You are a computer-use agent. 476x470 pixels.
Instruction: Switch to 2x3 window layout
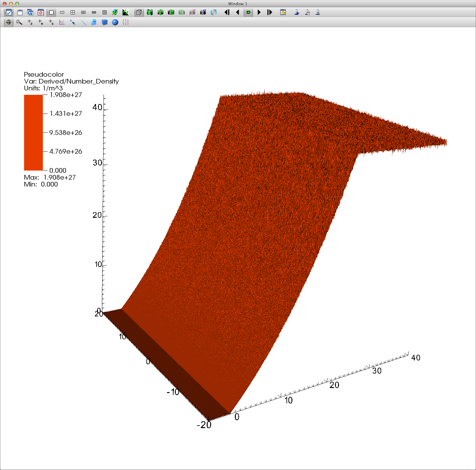pos(83,12)
